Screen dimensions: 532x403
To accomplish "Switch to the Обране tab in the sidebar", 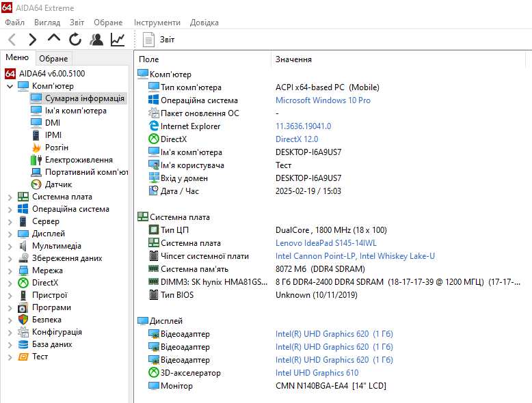I will click(x=53, y=59).
